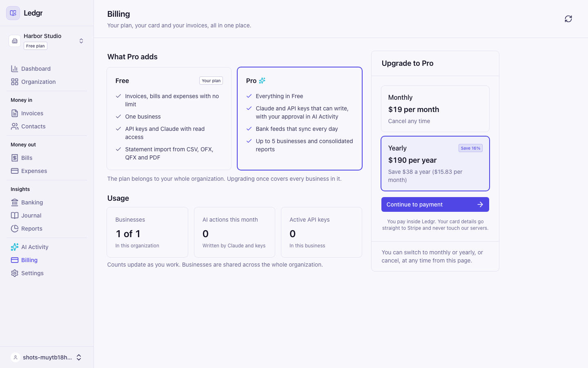Open AI Activity in the sidebar

point(47,247)
